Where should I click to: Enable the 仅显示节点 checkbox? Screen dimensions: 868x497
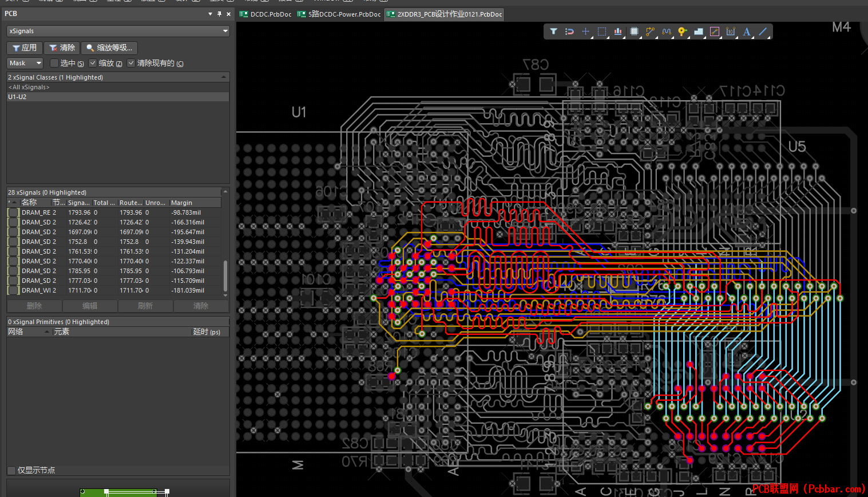tap(11, 470)
